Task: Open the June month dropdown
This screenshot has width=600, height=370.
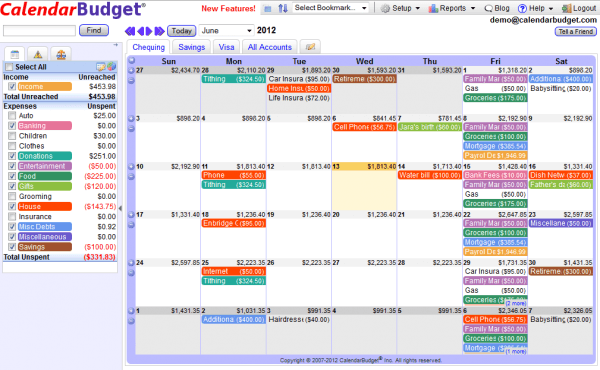Action: pyautogui.click(x=226, y=30)
